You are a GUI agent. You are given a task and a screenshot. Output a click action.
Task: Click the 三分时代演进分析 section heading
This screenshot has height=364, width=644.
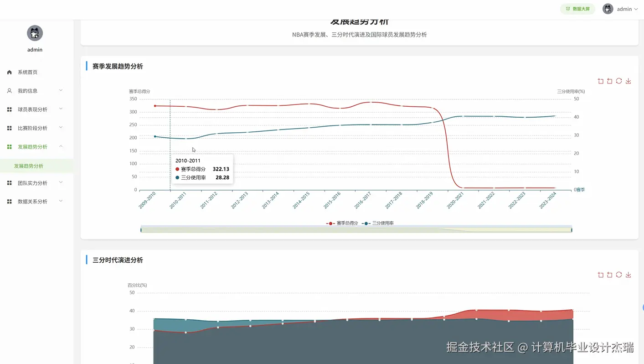tap(118, 260)
